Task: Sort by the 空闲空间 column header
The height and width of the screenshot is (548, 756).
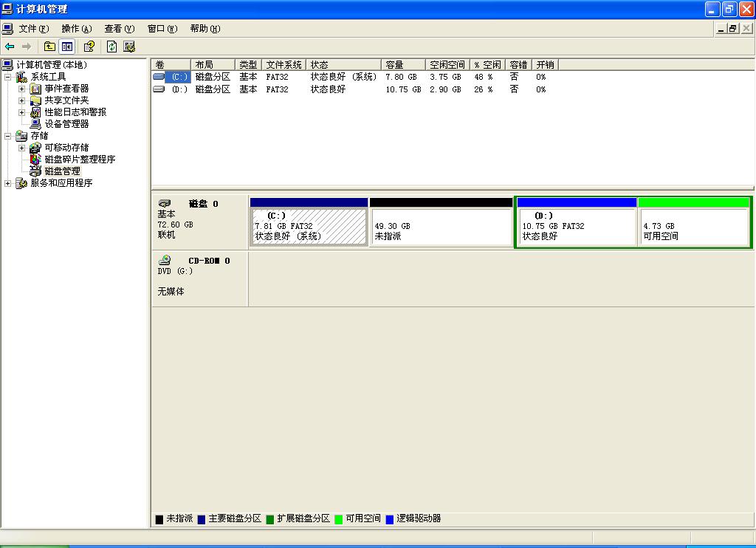Action: 447,65
